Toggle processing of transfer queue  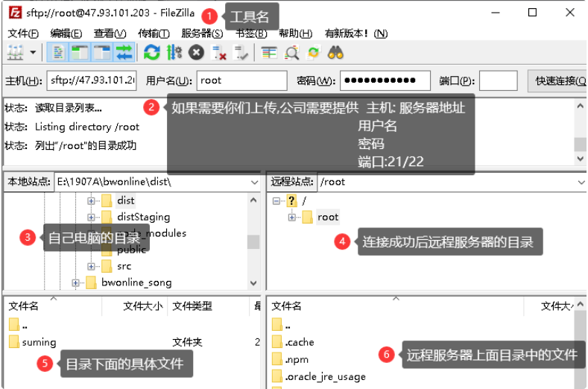pyautogui.click(x=174, y=53)
